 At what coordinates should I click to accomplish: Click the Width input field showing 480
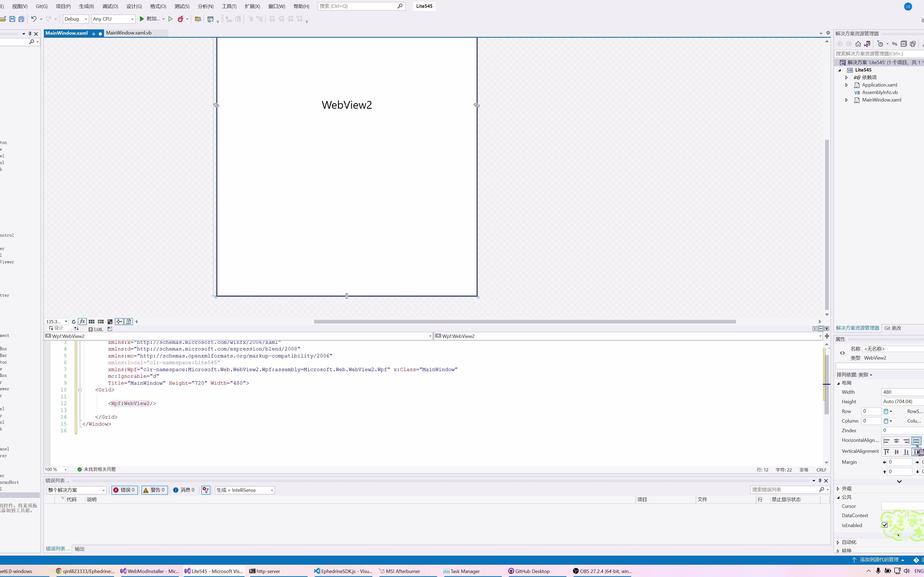[901, 392]
